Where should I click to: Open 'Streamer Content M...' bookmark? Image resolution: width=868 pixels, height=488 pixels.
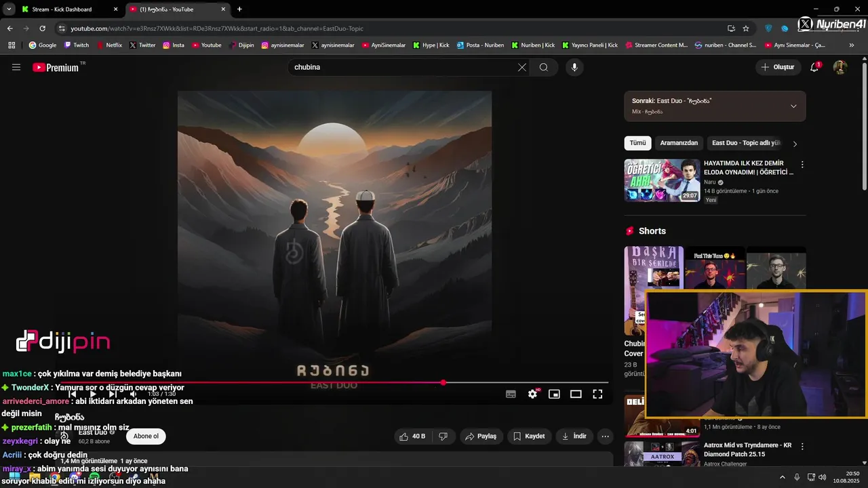[656, 45]
